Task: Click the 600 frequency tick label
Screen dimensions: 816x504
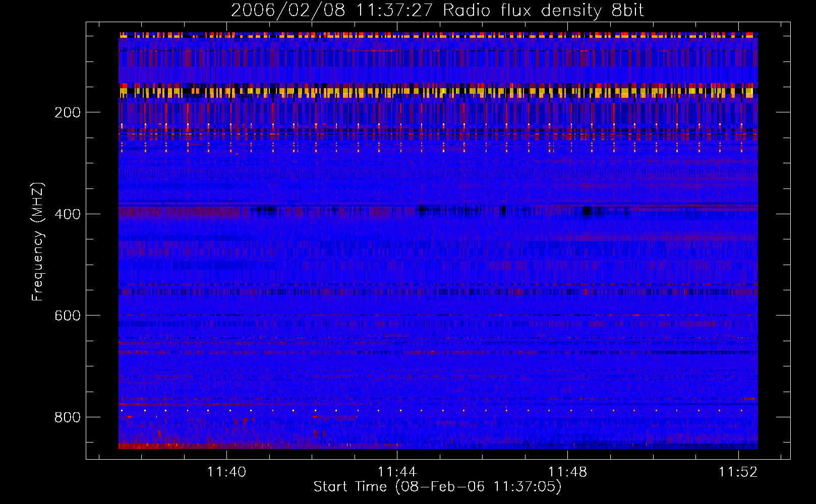Action: (68, 316)
